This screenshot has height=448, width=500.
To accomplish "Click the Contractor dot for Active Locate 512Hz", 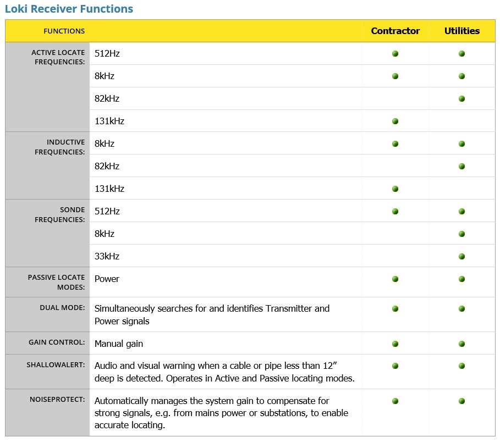I will [x=395, y=53].
